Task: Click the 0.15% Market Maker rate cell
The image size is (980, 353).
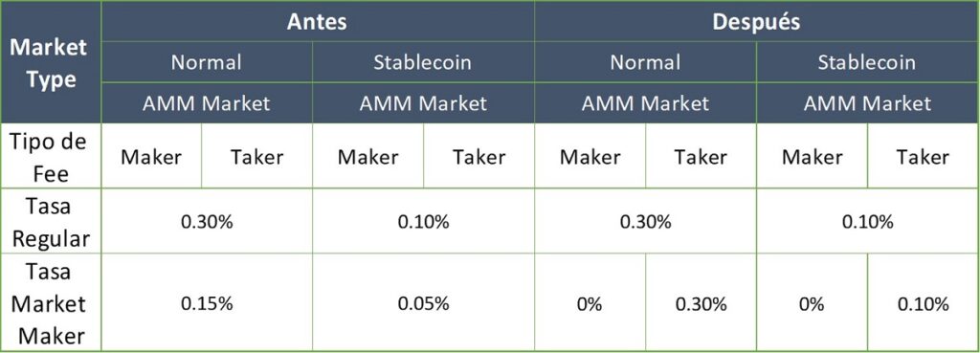Action: [207, 302]
